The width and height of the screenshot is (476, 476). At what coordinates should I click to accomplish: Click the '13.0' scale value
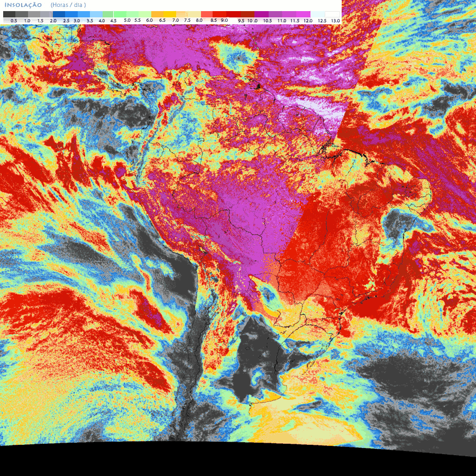(x=335, y=21)
